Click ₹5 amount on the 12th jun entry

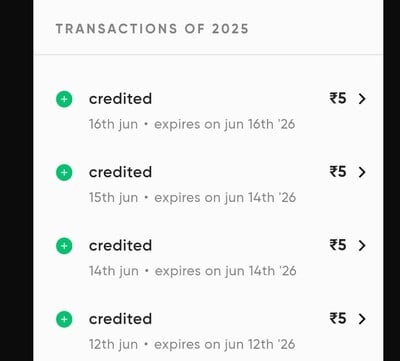[x=338, y=319]
